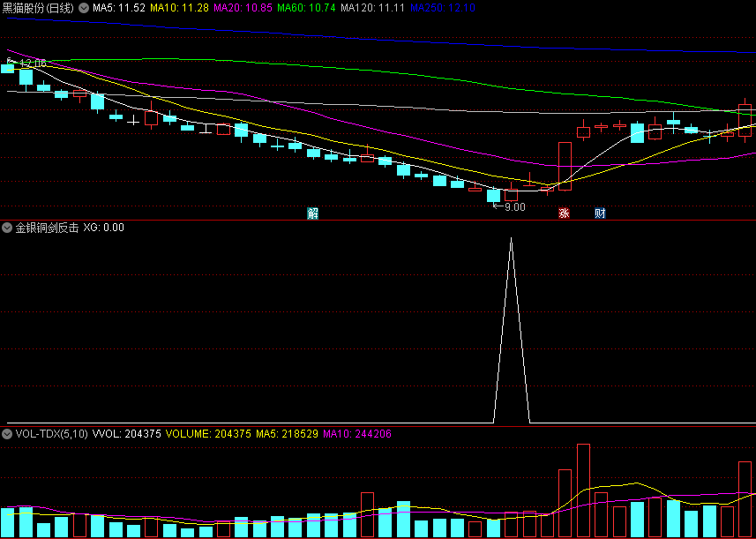Click the volume MA5: 218529 label
The image size is (756, 539).
(287, 434)
